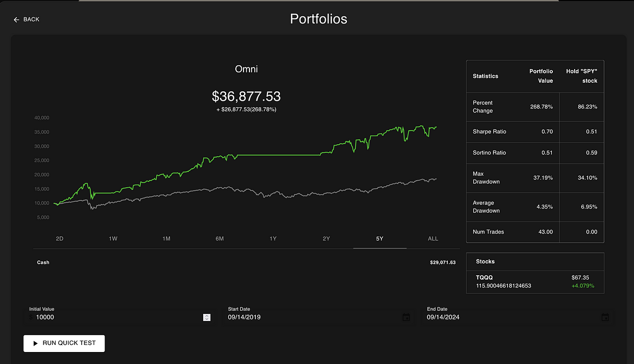Click the End Date text field
Image resolution: width=634 pixels, height=364 pixels.
click(509, 317)
